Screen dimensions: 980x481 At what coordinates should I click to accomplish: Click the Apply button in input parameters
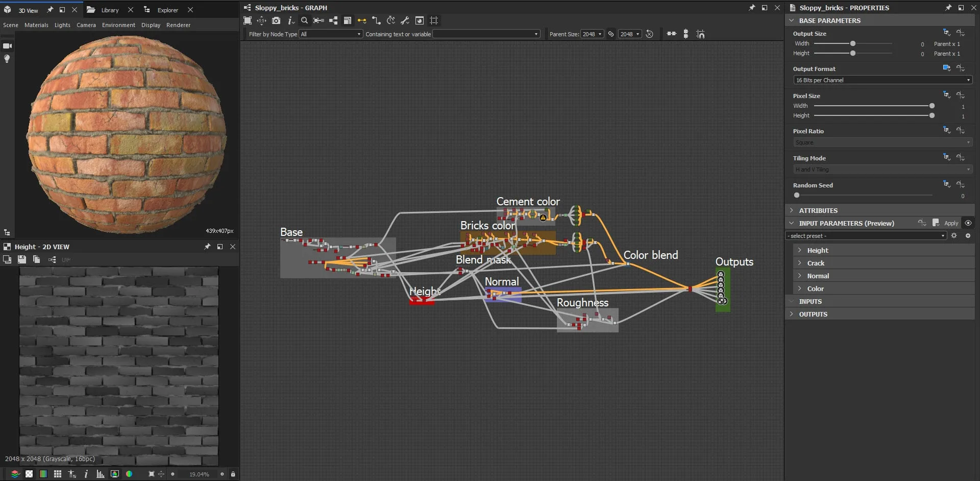click(x=950, y=223)
